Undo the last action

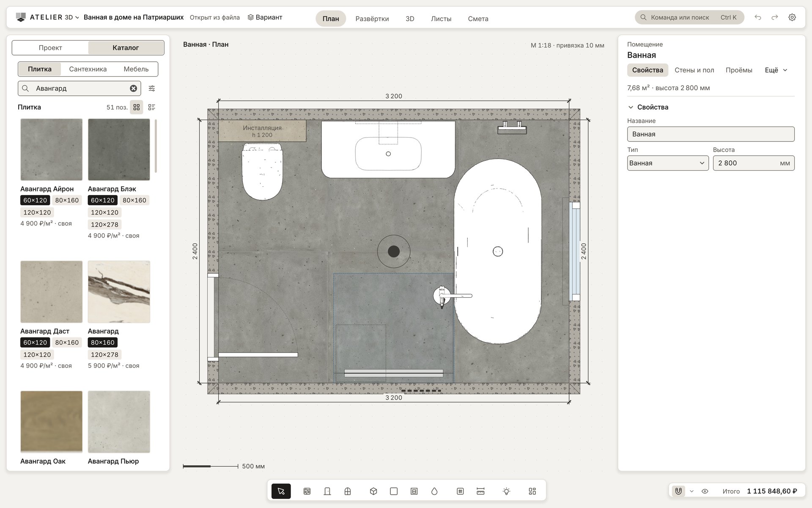pos(758,17)
